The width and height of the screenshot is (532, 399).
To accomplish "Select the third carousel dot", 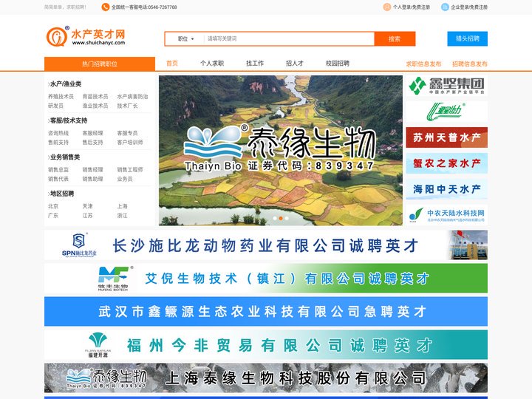I will point(287,218).
